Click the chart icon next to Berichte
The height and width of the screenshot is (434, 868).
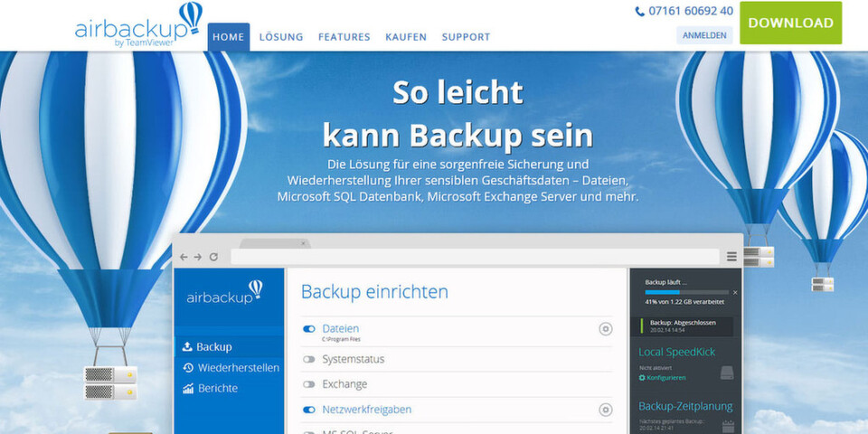(x=188, y=389)
